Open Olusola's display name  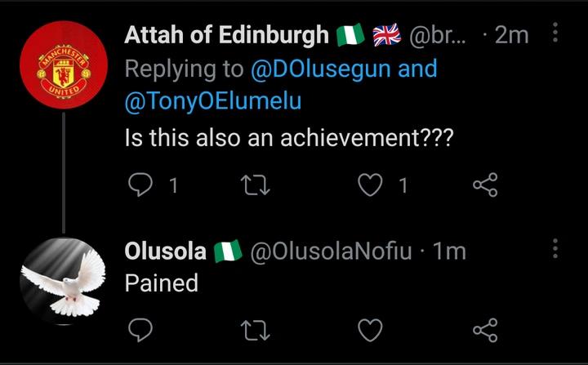click(x=165, y=251)
